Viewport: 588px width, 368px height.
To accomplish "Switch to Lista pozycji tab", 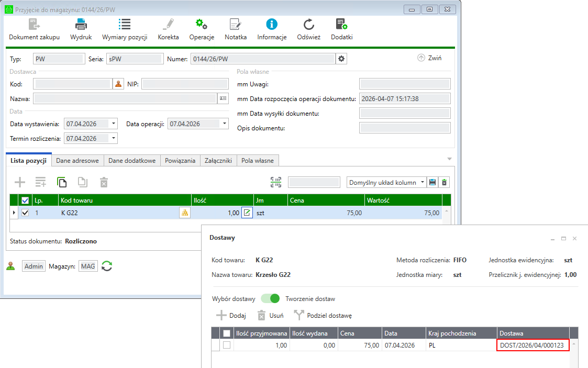I will (28, 160).
